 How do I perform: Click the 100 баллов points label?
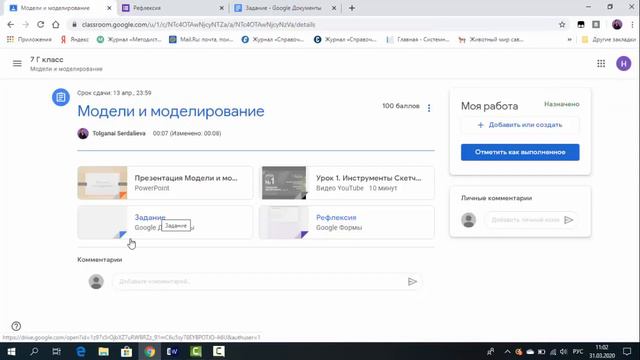click(x=401, y=106)
